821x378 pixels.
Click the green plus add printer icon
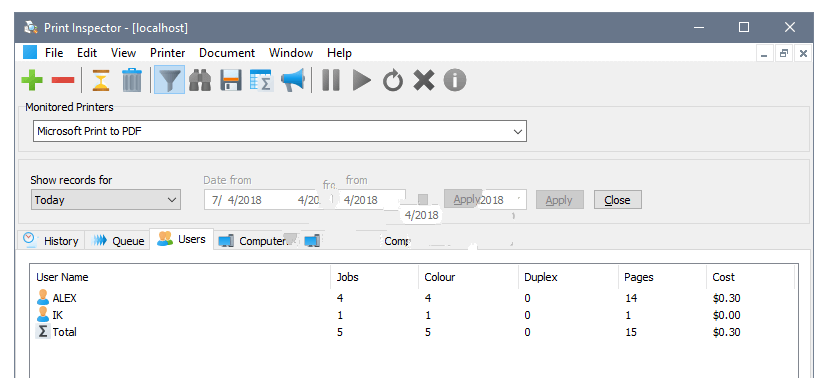click(x=32, y=81)
